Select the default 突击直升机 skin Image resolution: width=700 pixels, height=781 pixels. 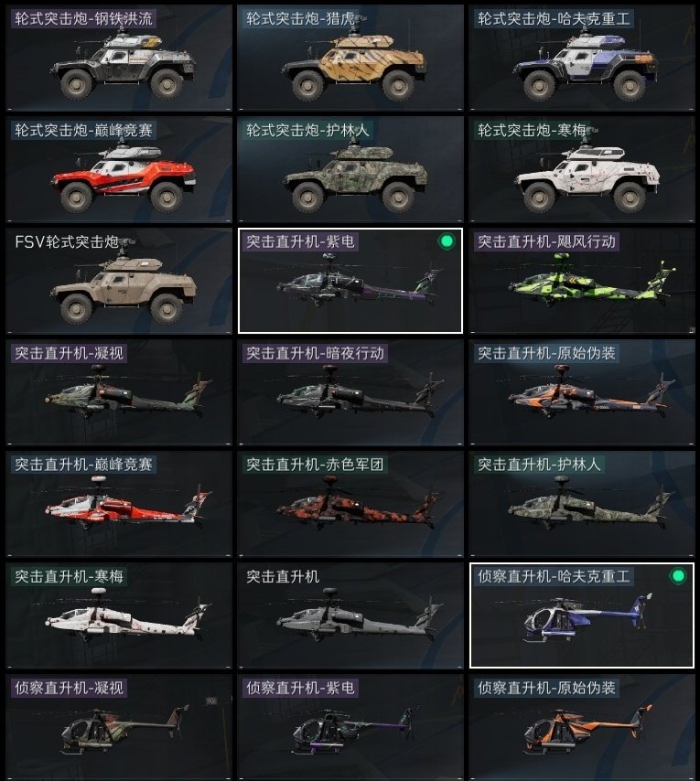coord(350,615)
